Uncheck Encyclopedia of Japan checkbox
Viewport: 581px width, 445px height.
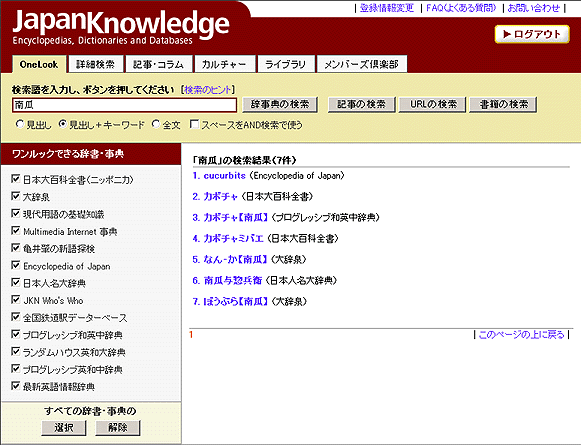16,265
